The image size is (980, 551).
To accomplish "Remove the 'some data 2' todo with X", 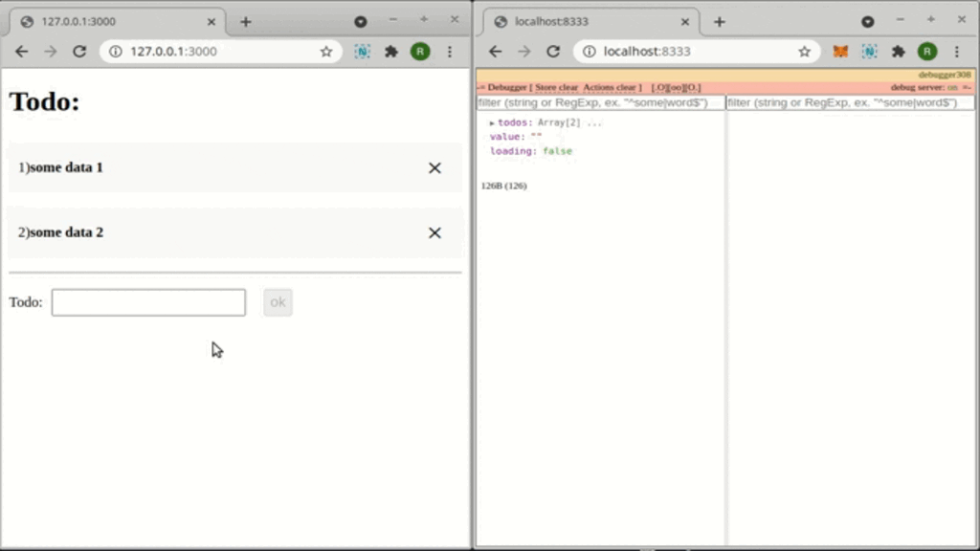I will point(434,233).
